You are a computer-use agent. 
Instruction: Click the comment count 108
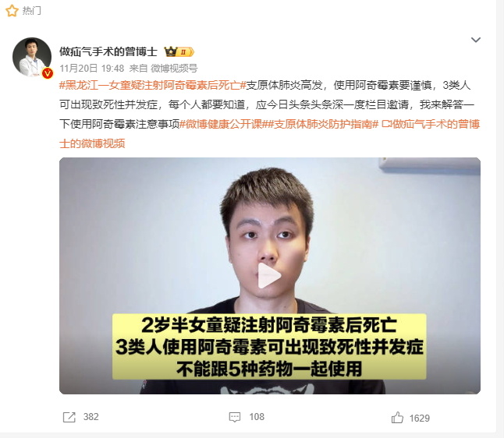pos(257,417)
